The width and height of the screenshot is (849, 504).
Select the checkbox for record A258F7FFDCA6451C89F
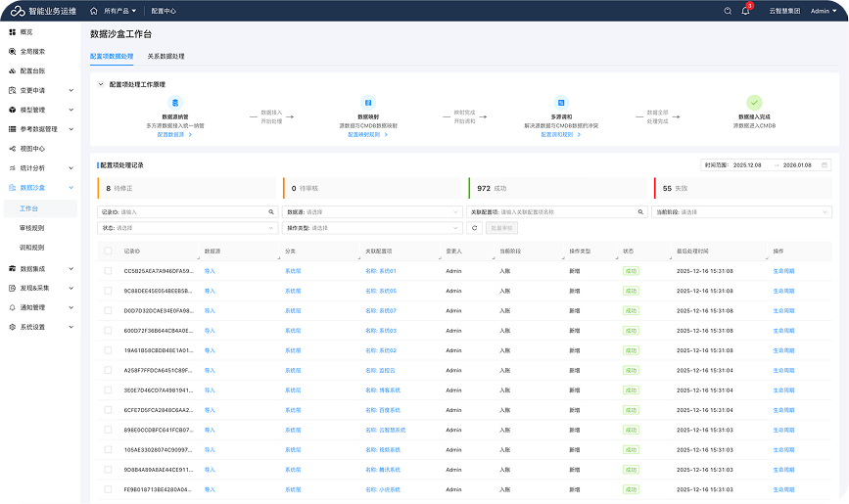pyautogui.click(x=108, y=371)
